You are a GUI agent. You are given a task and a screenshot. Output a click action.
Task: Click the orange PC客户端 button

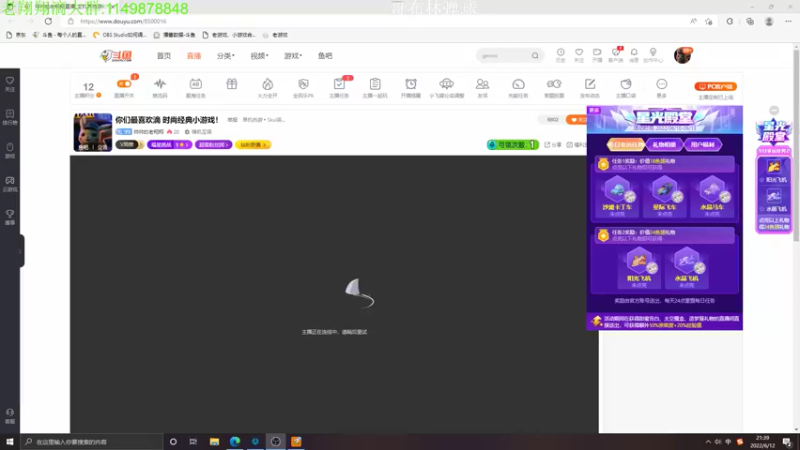tap(715, 86)
